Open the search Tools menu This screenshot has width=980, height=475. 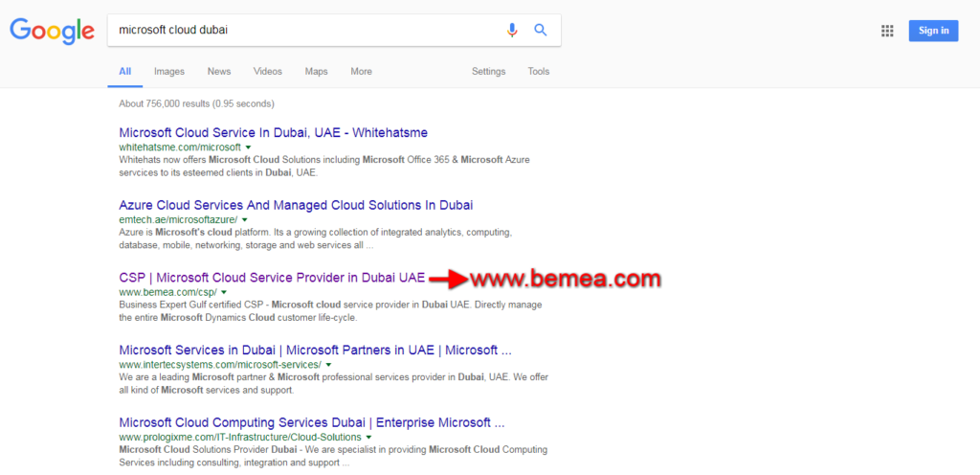pos(539,72)
